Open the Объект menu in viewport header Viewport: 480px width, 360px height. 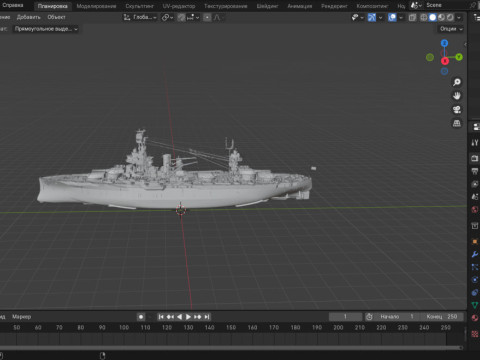[56, 17]
